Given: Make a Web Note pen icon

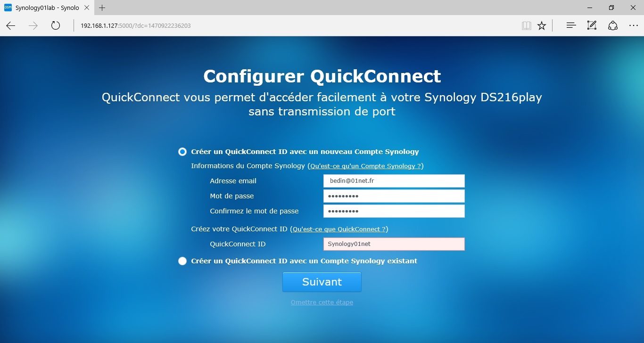Looking at the screenshot, I should point(592,25).
